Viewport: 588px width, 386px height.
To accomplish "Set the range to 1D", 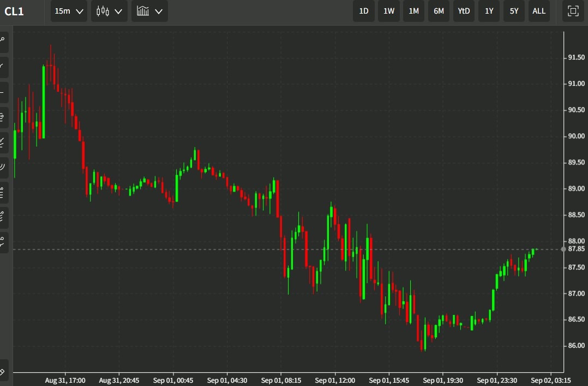I will [364, 11].
